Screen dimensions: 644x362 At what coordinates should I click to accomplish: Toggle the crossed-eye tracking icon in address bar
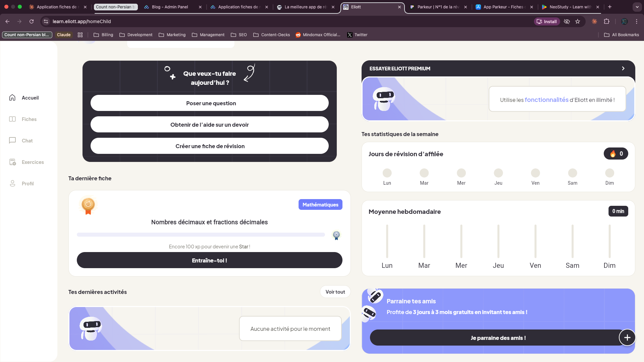(567, 21)
